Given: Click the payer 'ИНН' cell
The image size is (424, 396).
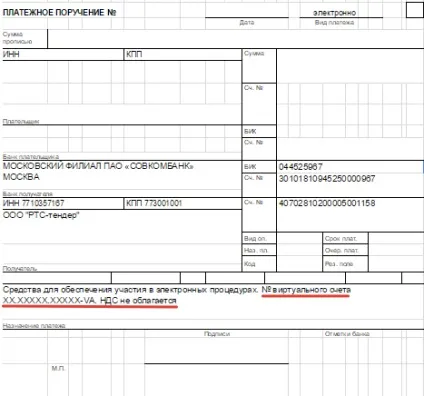Looking at the screenshot, I should pyautogui.click(x=63, y=54).
